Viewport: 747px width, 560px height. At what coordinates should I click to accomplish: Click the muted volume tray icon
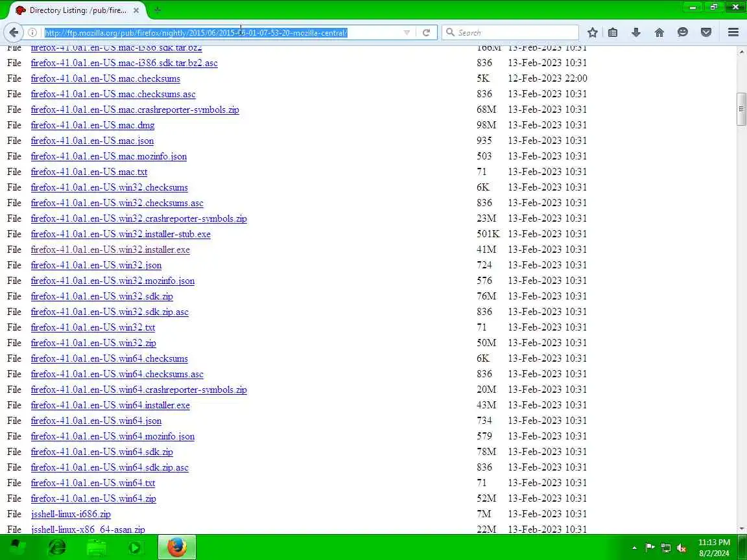tap(682, 548)
